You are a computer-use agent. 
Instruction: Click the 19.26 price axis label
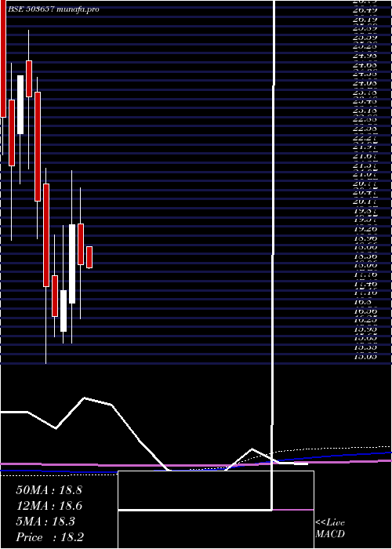(365, 229)
